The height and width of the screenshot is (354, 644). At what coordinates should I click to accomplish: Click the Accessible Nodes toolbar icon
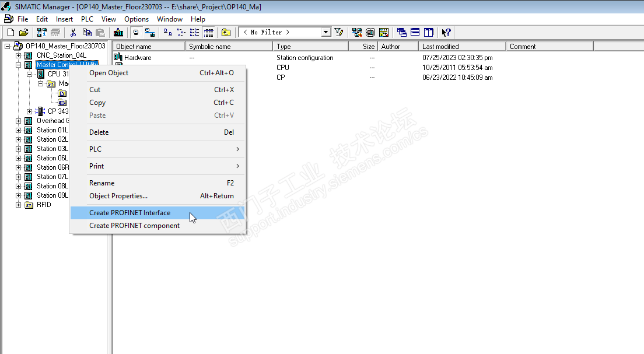42,33
